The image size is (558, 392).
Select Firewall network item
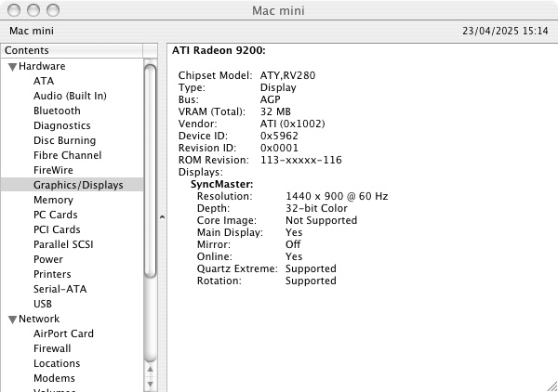tap(52, 348)
